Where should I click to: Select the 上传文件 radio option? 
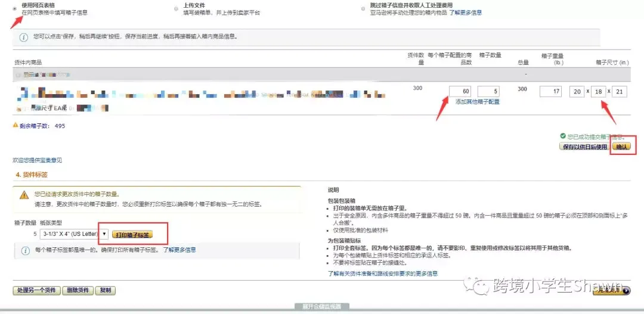(176, 9)
